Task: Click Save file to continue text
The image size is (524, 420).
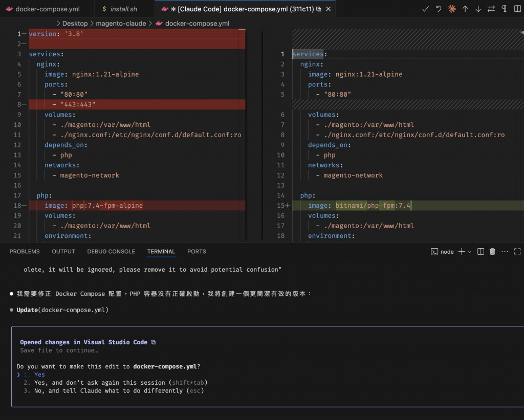Action: tap(59, 350)
